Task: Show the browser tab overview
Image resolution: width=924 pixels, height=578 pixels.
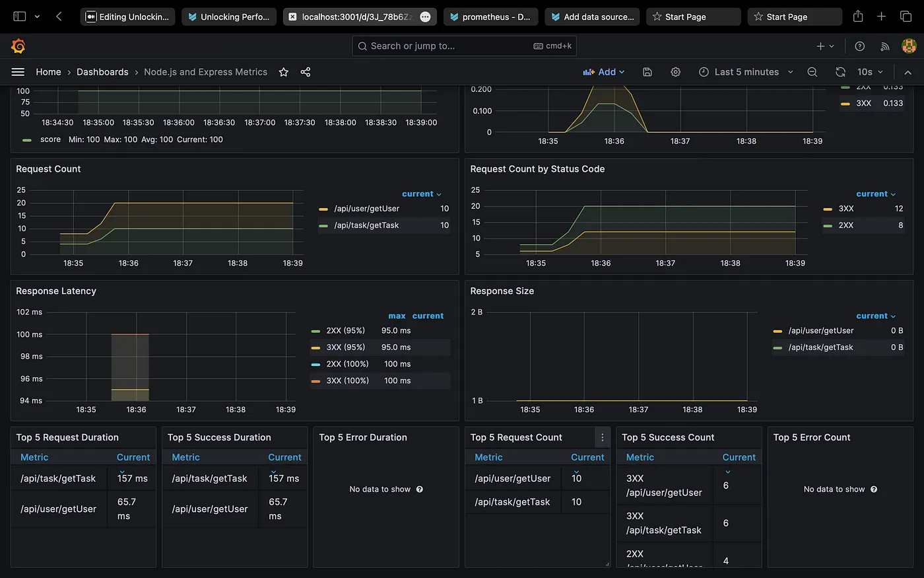Action: pos(906,17)
